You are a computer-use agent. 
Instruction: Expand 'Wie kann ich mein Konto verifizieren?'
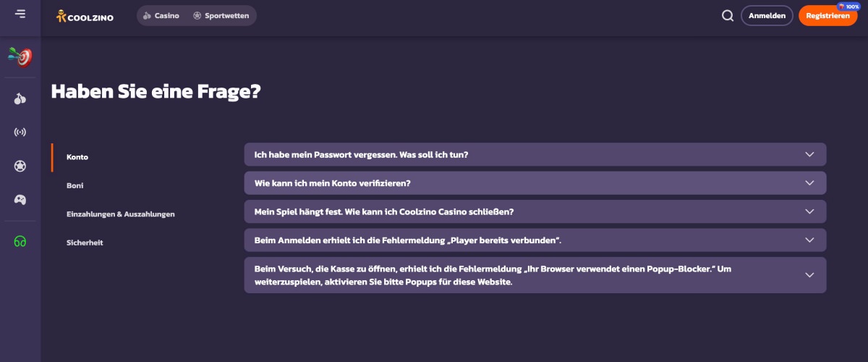tap(535, 183)
